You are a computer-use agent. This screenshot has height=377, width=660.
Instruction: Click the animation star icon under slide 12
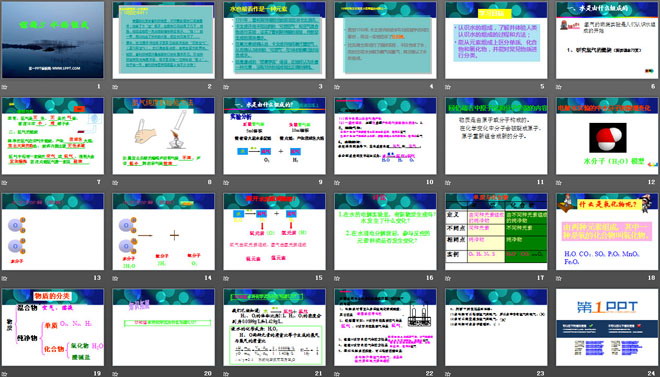coord(559,183)
